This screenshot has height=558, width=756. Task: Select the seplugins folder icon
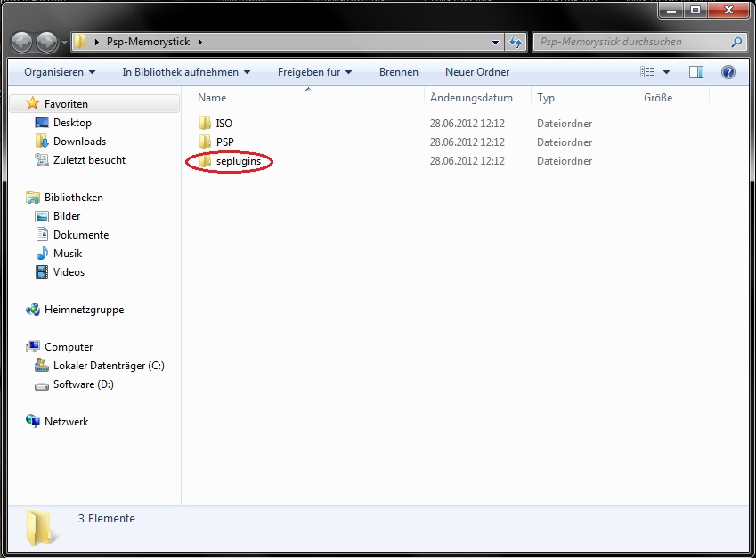click(x=205, y=160)
